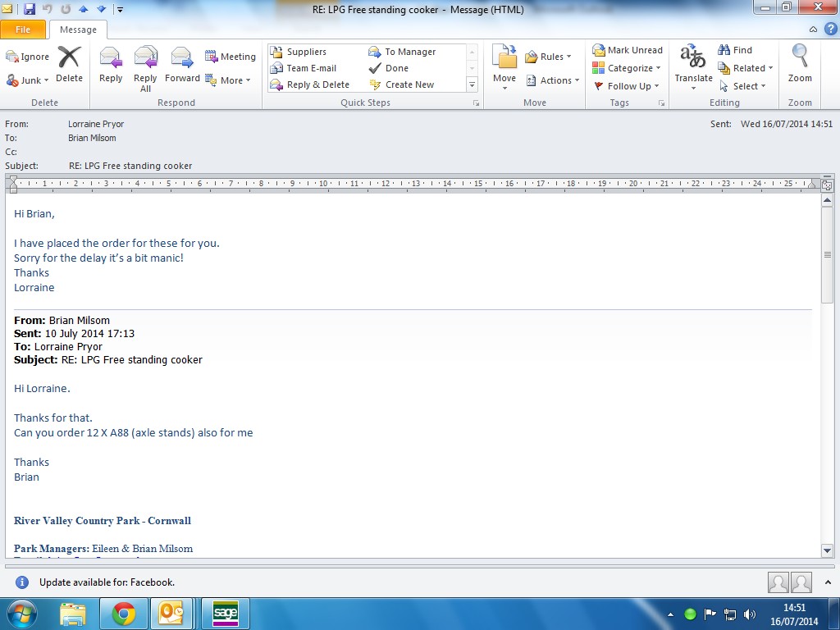Screen dimensions: 840x630
Task: Toggle the ribbon minimize arrow
Action: [813, 29]
